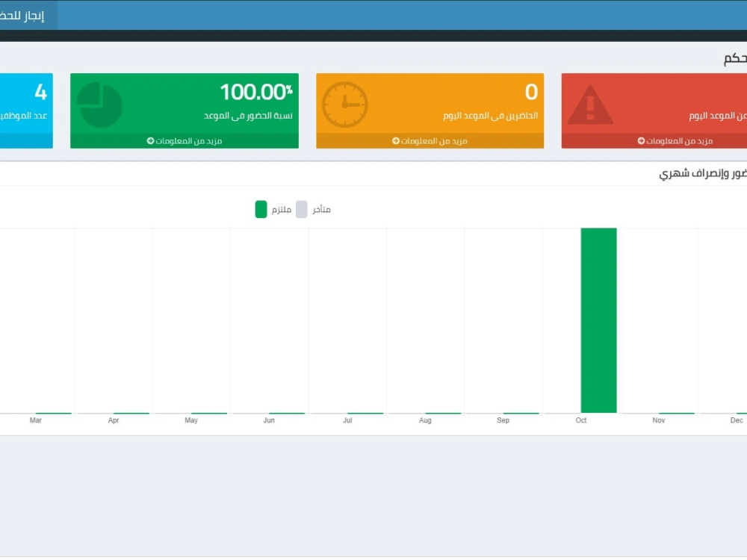Image resolution: width=747 pixels, height=560 pixels.
Task: Click the الحاضرين فى الموعد اليوم label
Action: point(490,116)
